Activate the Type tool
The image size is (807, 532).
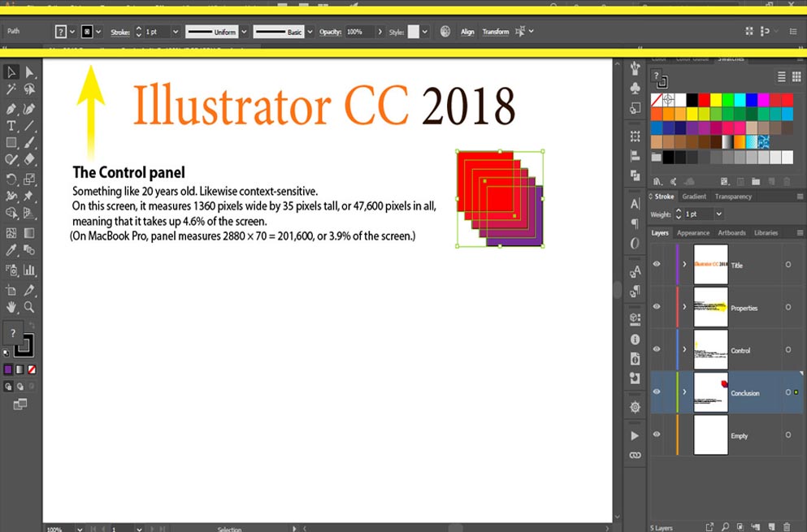[11, 126]
